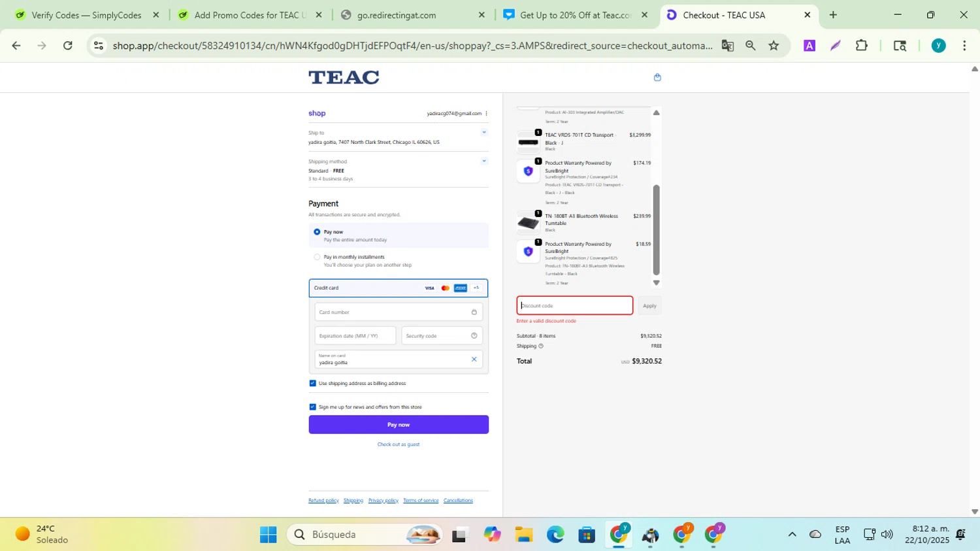
Task: Click order summary scroll down arrow
Action: tap(657, 282)
